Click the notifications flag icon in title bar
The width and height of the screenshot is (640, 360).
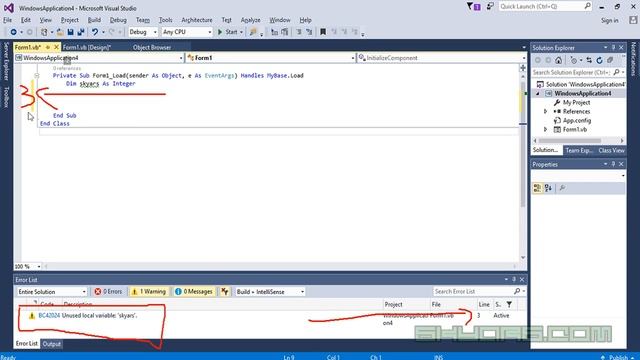point(473,7)
